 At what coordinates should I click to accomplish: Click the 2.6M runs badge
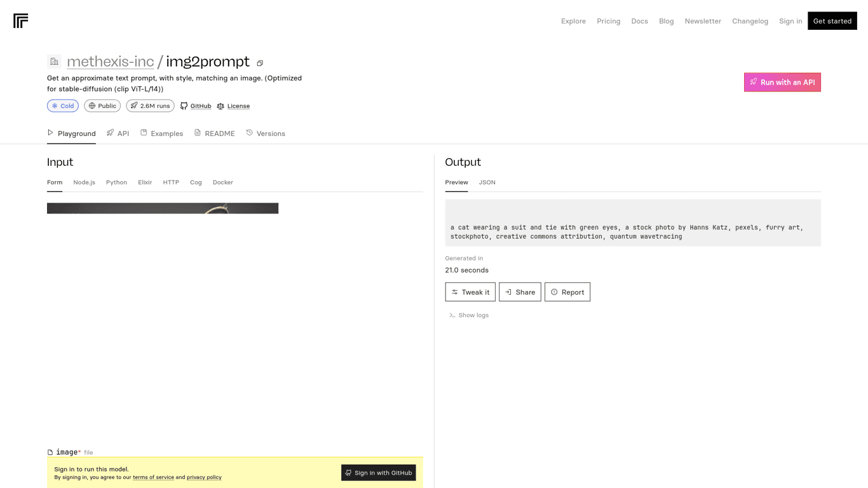click(x=150, y=106)
